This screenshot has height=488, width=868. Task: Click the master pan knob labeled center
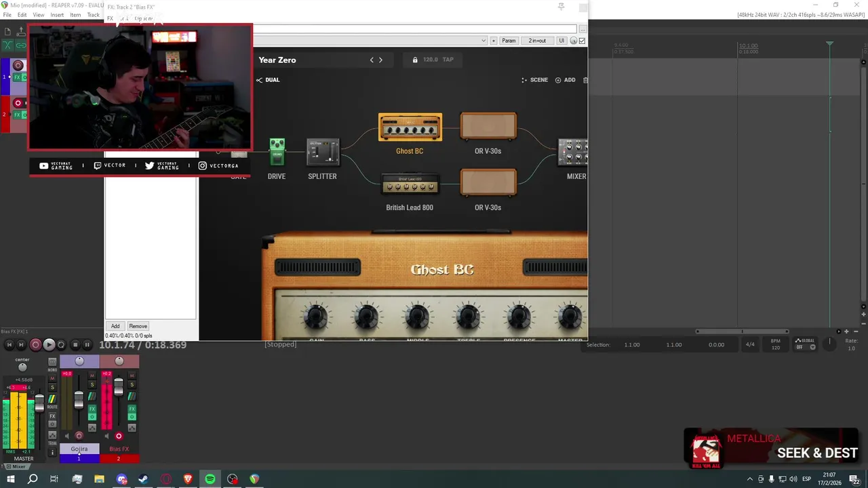[22, 367]
